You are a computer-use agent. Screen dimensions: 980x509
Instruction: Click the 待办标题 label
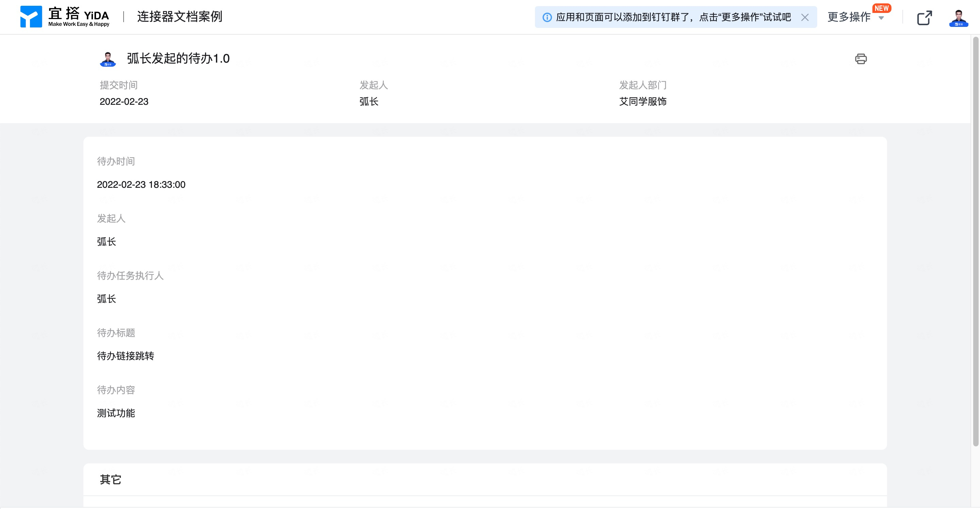116,333
